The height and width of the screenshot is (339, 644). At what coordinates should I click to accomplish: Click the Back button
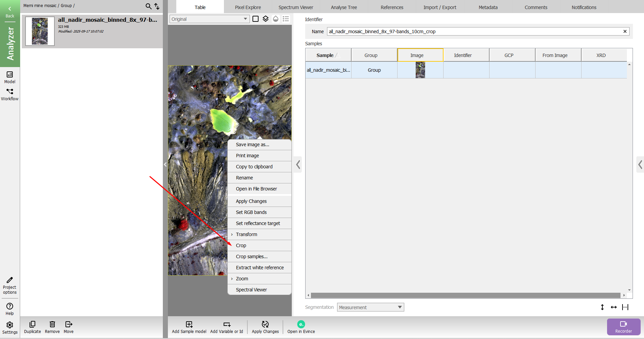pos(10,12)
